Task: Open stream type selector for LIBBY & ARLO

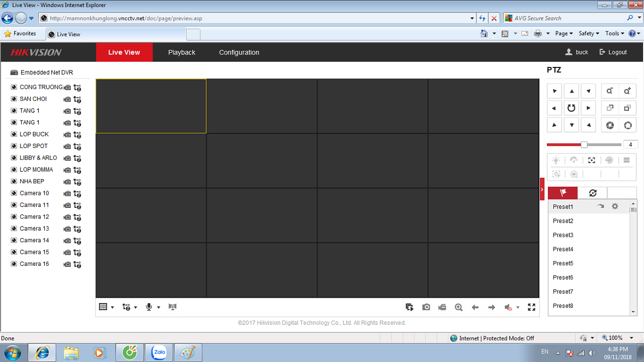Action: point(77,158)
